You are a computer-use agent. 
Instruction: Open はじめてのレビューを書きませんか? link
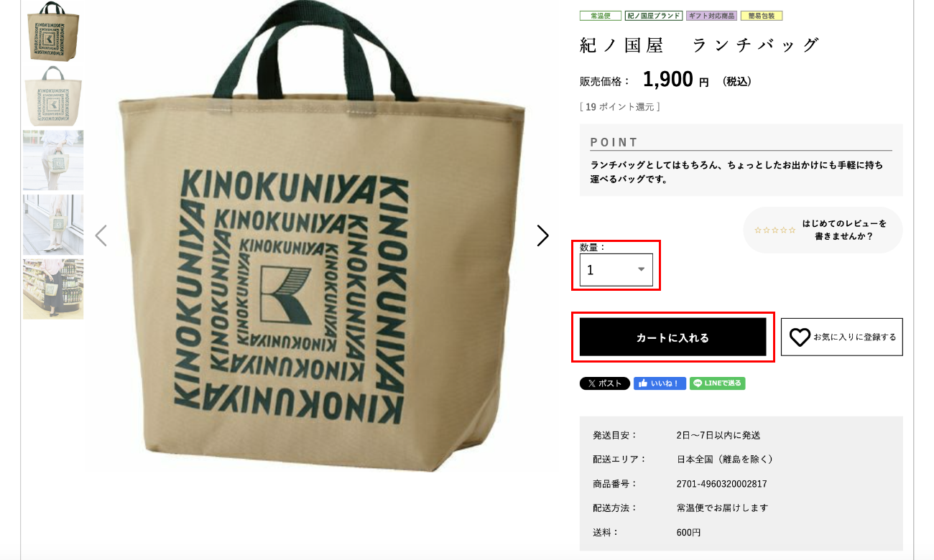point(844,230)
